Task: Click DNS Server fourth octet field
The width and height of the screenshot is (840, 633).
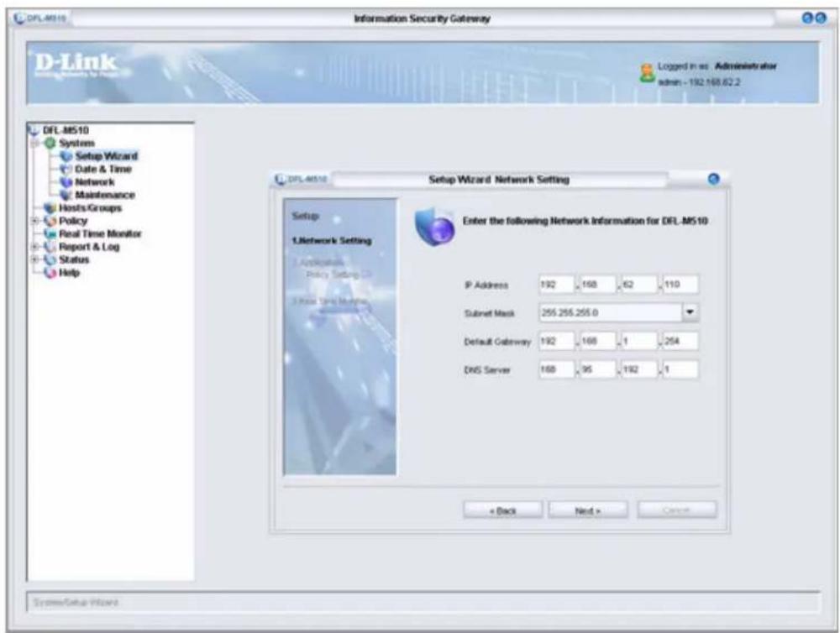Action: (x=680, y=369)
